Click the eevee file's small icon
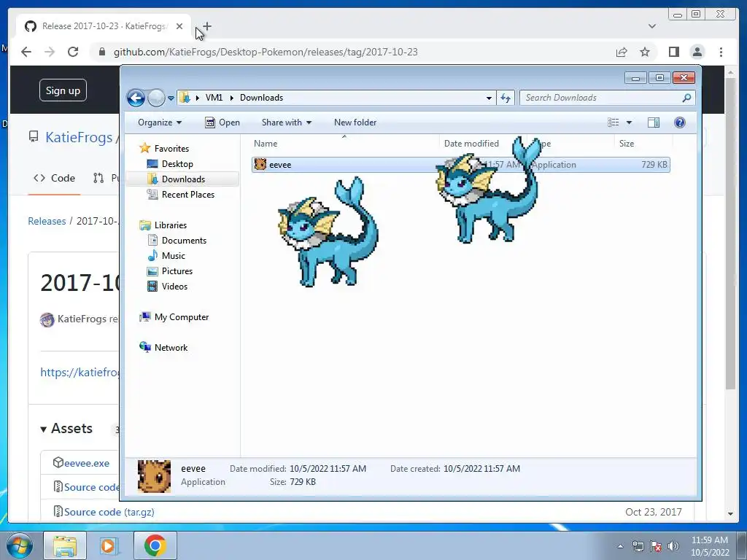This screenshot has height=560, width=747. click(x=260, y=164)
